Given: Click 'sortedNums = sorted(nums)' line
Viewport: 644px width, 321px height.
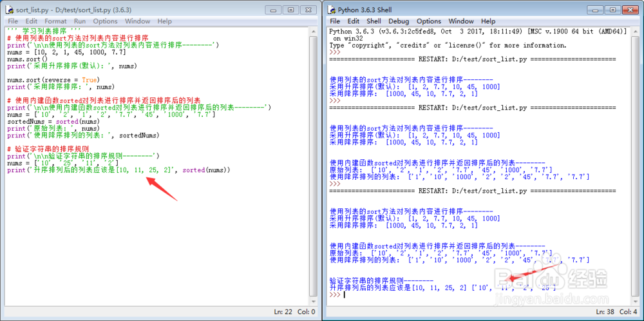Looking at the screenshot, I should pos(53,122).
